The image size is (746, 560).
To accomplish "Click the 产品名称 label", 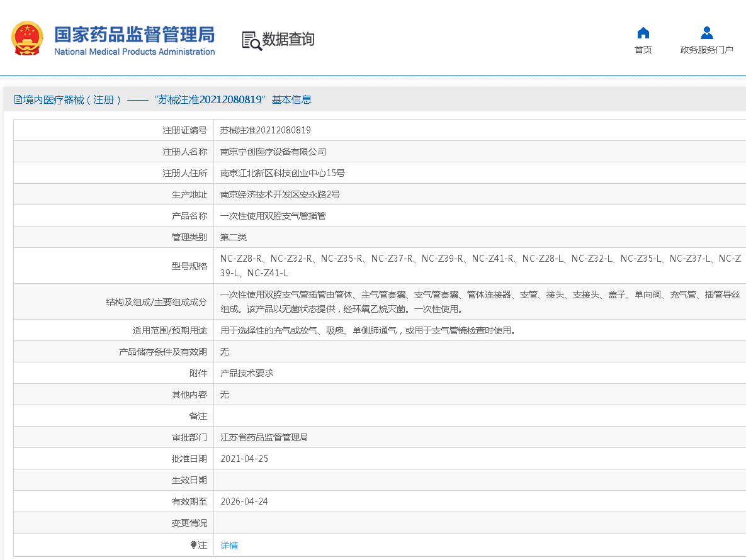I will (x=189, y=216).
